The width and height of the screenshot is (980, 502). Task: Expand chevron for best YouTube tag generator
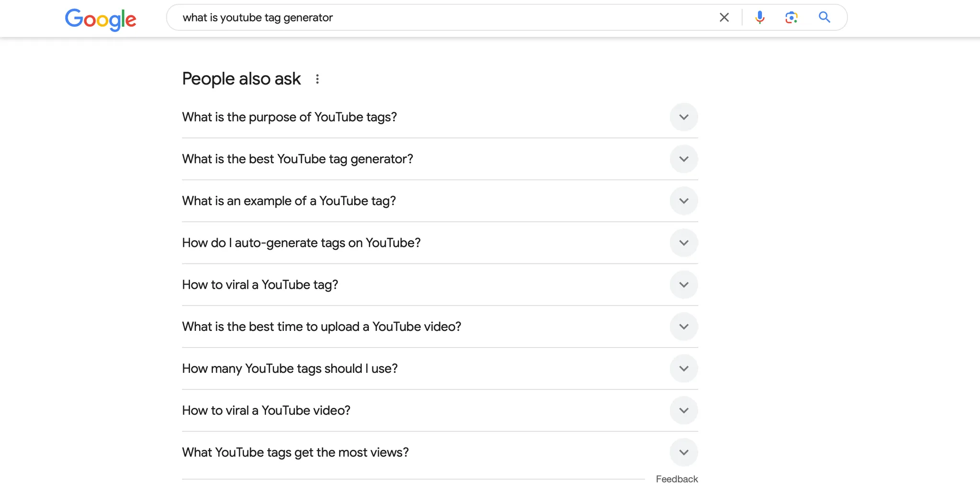[x=684, y=159]
